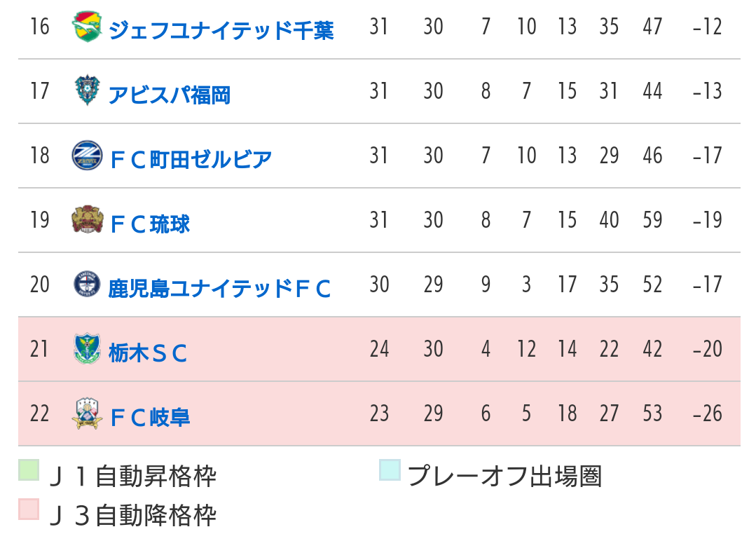Open ＦＣ岐阜 team link

click(149, 417)
